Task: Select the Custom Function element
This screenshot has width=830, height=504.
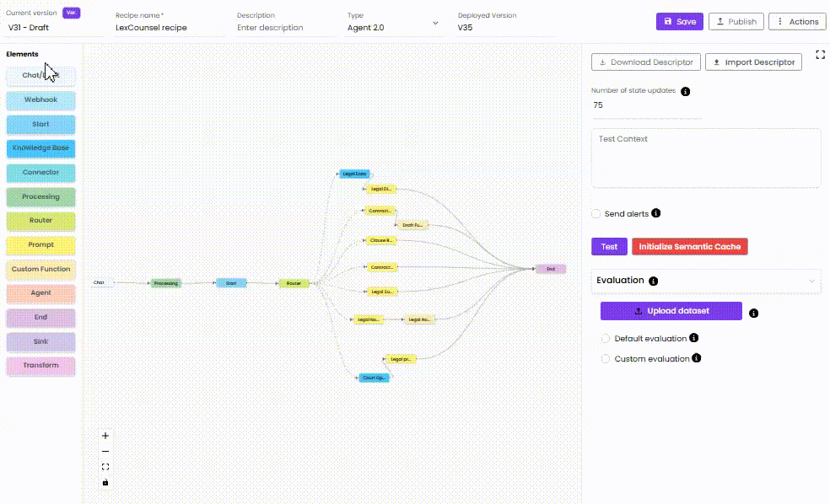Action: [40, 270]
